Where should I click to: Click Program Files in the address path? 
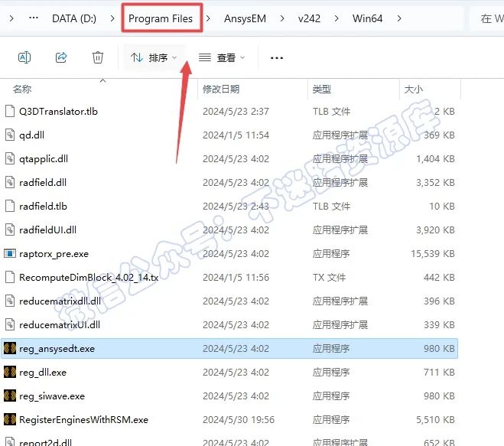pyautogui.click(x=161, y=18)
